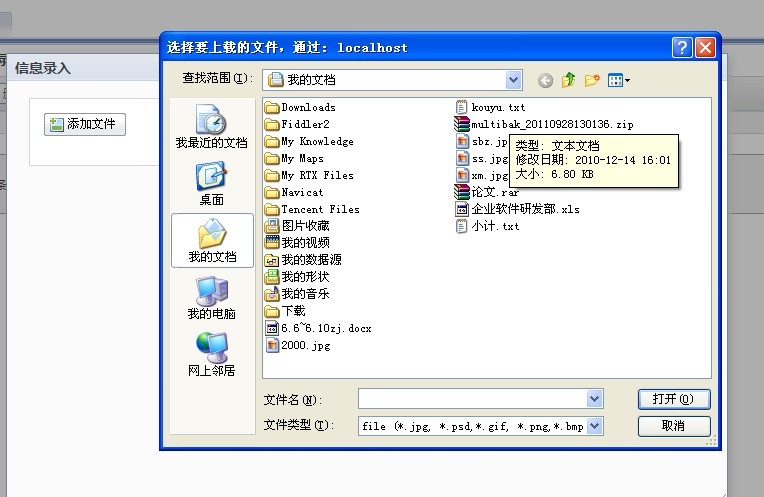Select the Downloads folder
This screenshot has height=497, width=764.
coord(308,107)
